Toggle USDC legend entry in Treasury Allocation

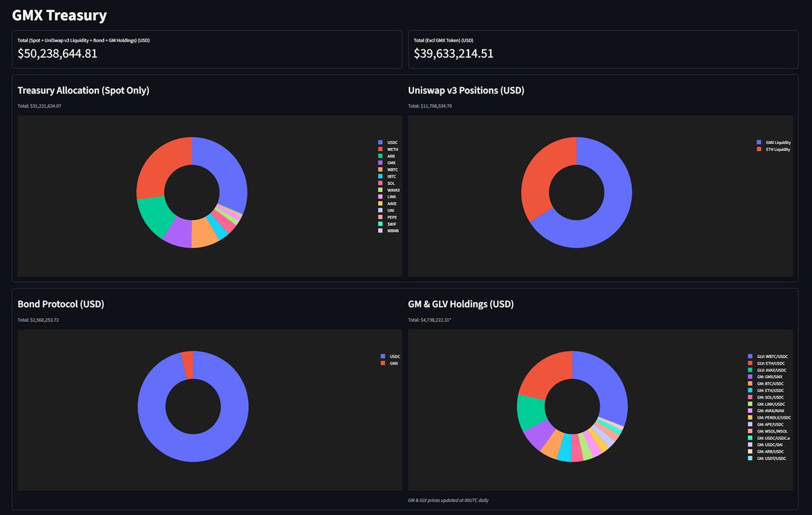(388, 142)
